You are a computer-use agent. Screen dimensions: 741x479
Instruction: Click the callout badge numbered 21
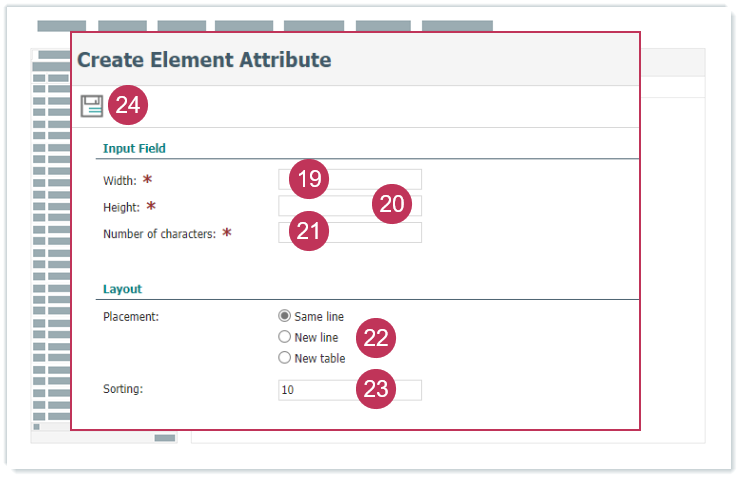[x=309, y=232]
